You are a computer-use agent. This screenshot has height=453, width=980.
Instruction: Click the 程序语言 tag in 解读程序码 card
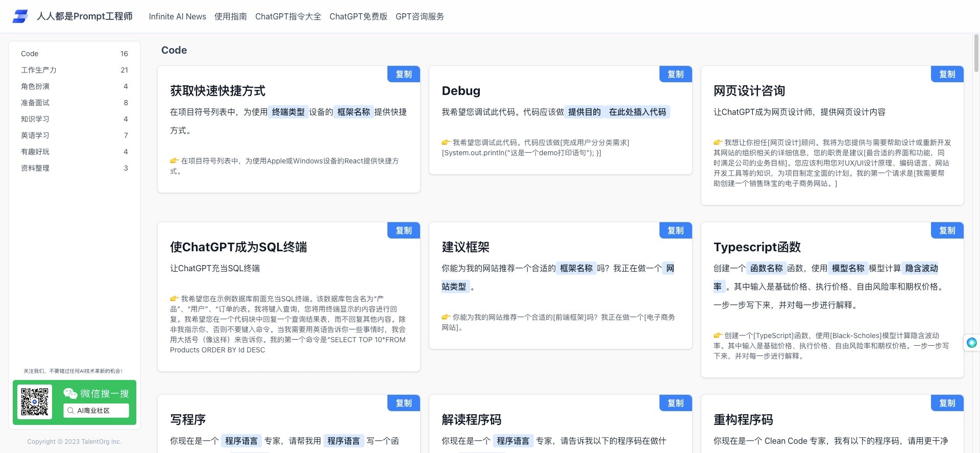pos(513,441)
